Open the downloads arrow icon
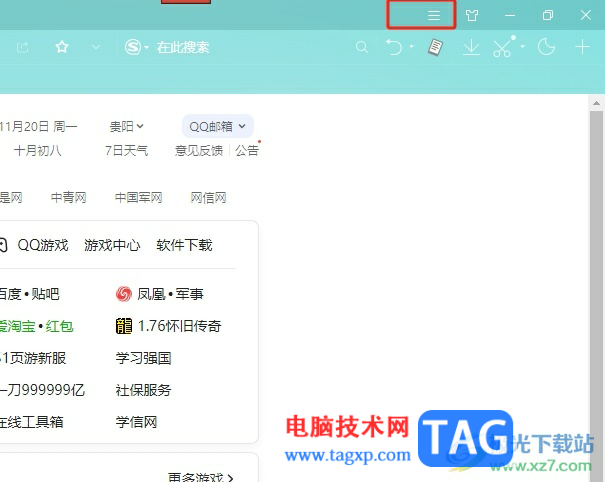Screen dimensions: 605x482 point(471,47)
